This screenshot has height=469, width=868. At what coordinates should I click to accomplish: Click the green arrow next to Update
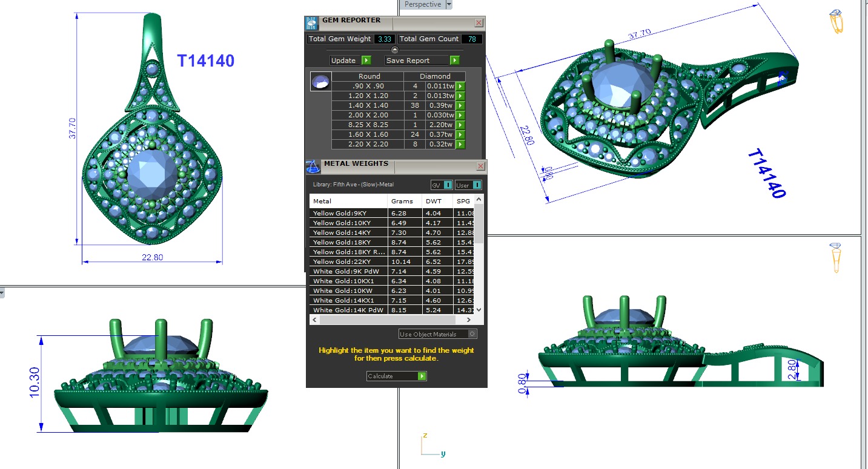(x=366, y=61)
